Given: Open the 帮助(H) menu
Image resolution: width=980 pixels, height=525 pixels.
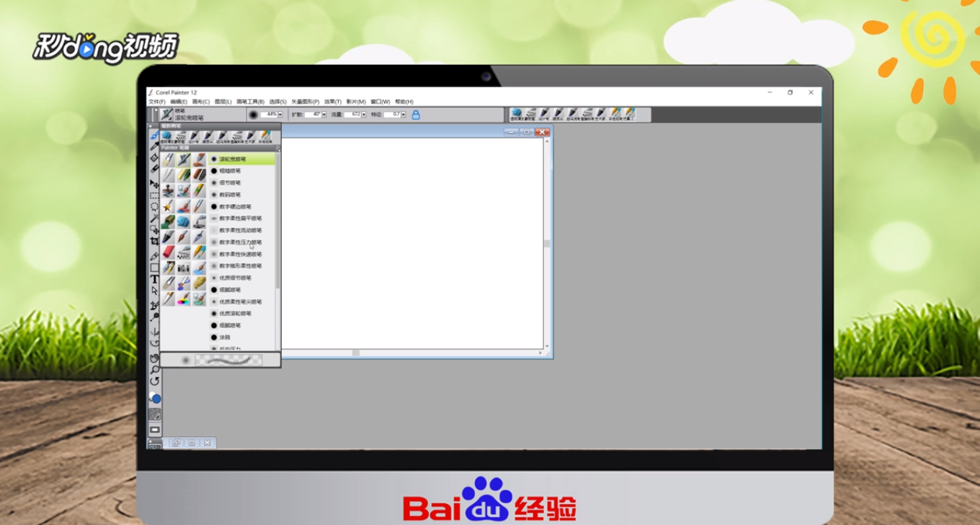Looking at the screenshot, I should tap(404, 102).
